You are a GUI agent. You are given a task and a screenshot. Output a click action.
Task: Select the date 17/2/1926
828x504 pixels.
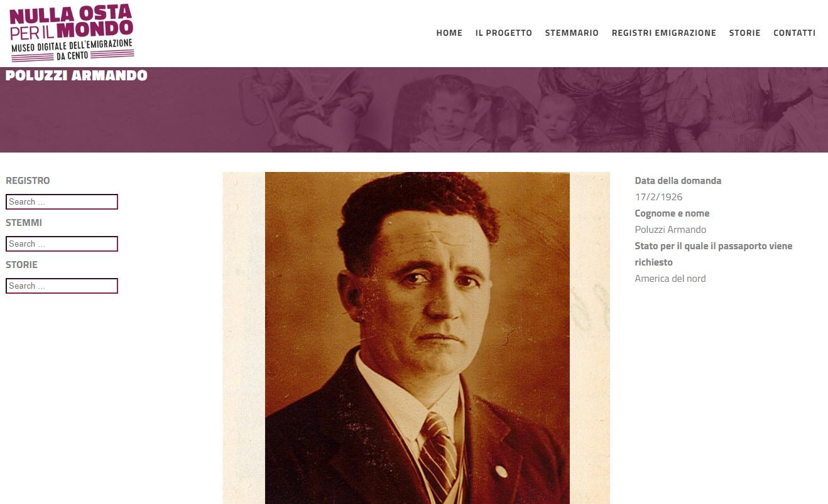click(x=658, y=197)
